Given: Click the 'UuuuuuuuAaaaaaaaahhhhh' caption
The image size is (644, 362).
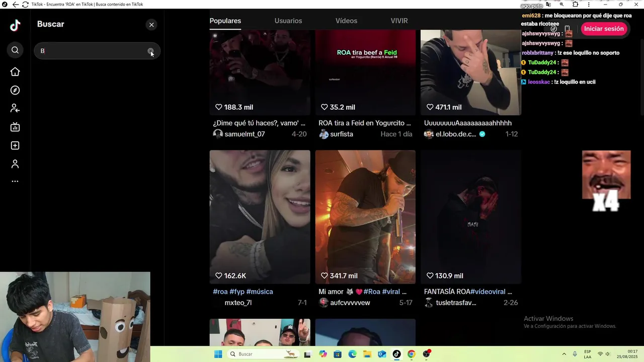Looking at the screenshot, I should click(x=468, y=123).
